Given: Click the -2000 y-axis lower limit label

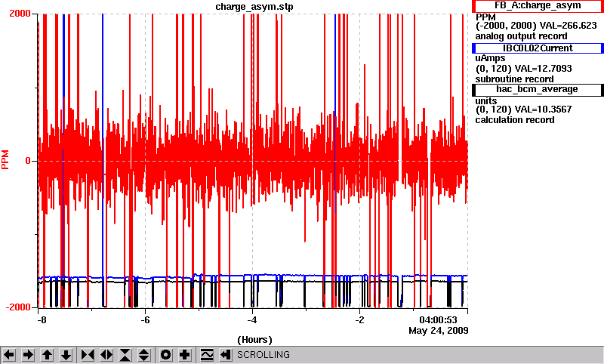Looking at the screenshot, I should 17,307.
